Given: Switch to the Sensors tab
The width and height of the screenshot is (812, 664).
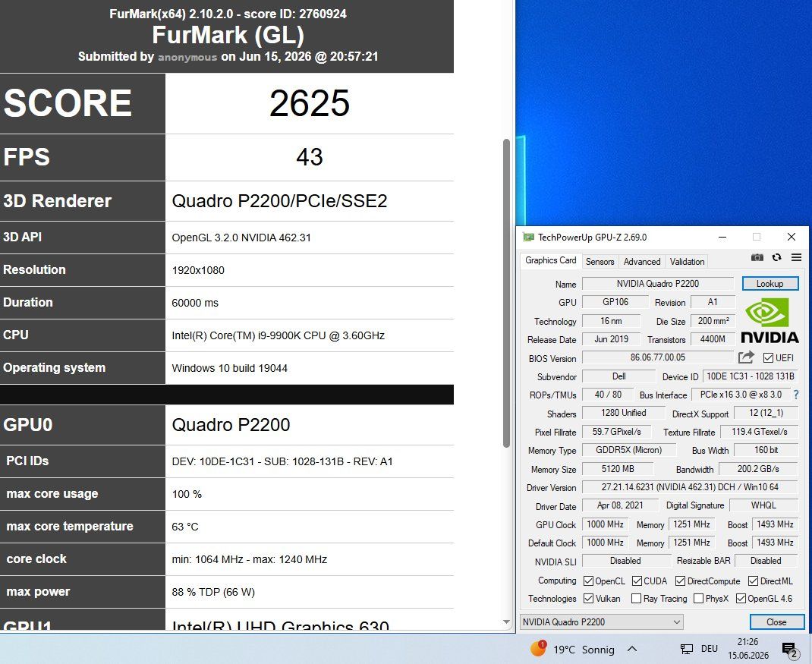Looking at the screenshot, I should click(x=600, y=262).
